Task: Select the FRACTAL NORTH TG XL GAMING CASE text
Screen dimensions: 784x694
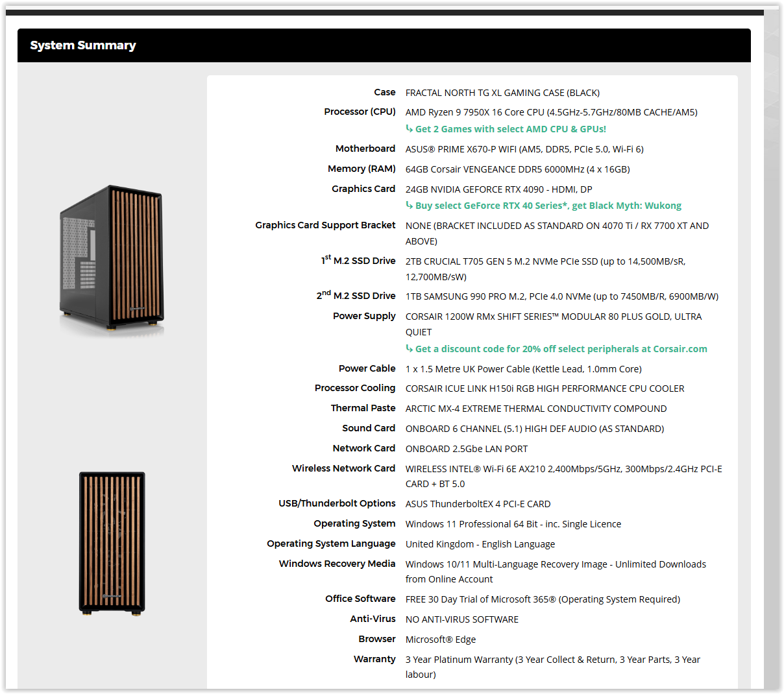Action: [x=502, y=93]
